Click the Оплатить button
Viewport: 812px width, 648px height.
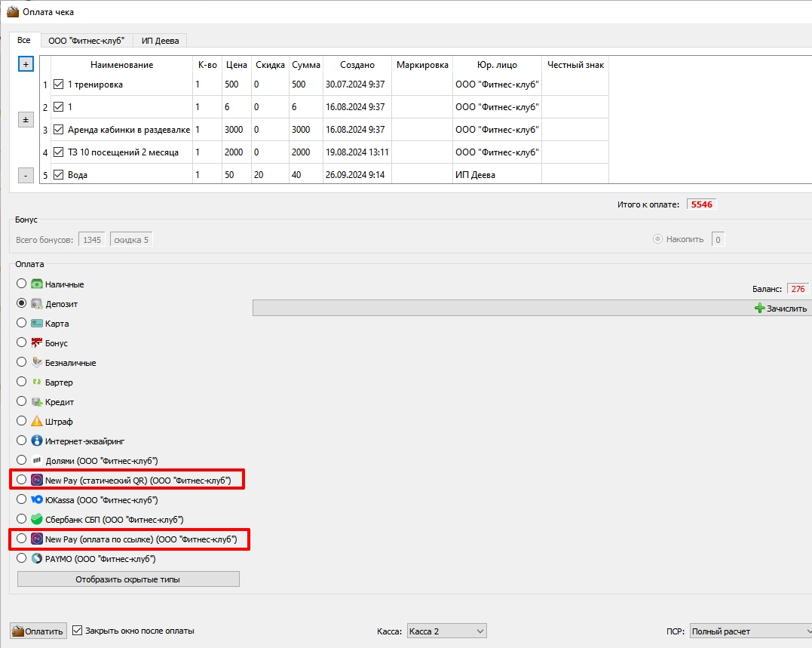point(38,631)
